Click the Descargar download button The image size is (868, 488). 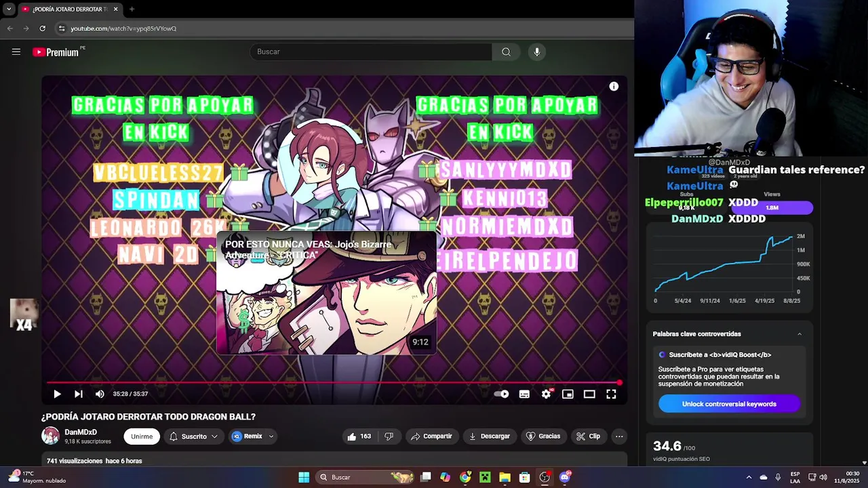click(x=490, y=436)
